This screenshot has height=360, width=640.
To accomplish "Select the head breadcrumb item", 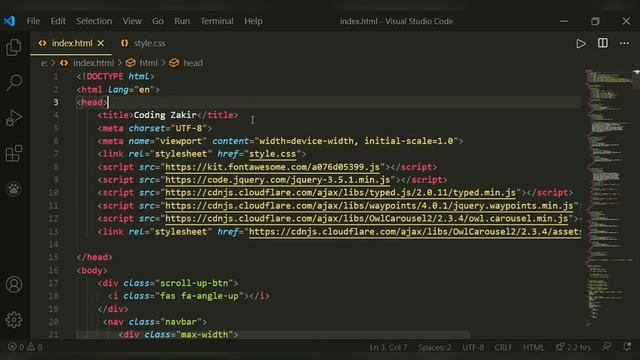I will 193,63.
